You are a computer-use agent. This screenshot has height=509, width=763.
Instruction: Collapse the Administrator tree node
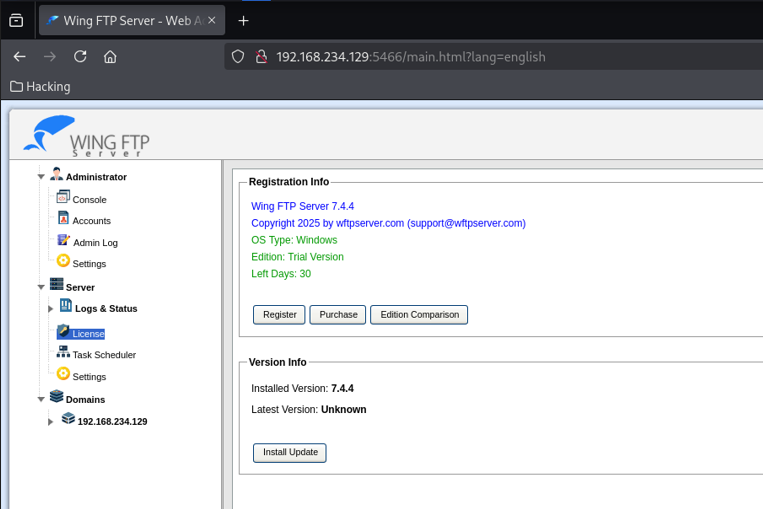(41, 177)
